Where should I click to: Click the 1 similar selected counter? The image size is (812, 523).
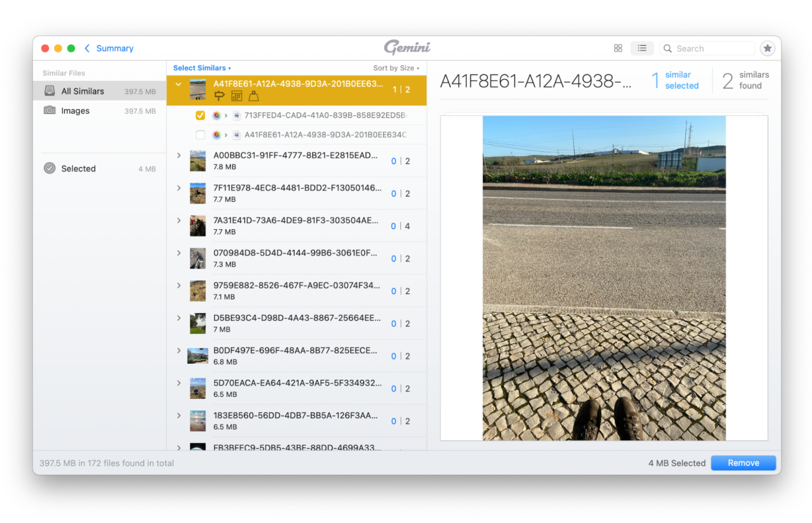pyautogui.click(x=675, y=80)
